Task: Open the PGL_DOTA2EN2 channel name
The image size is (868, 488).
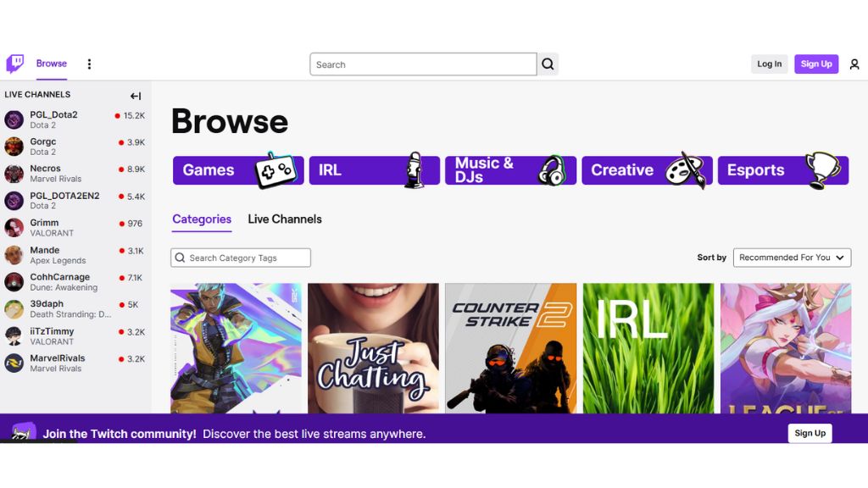Action: point(64,196)
